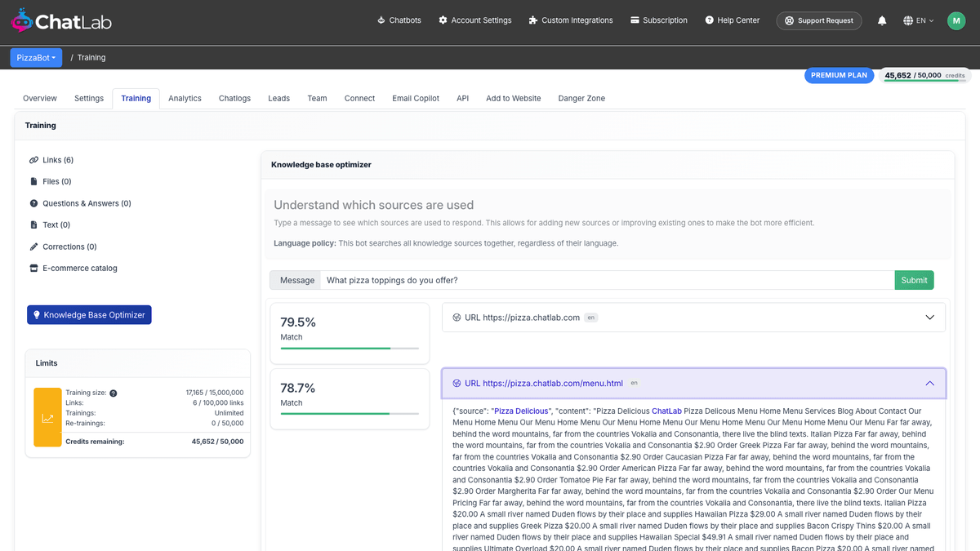Open the Connect tab

(x=359, y=98)
